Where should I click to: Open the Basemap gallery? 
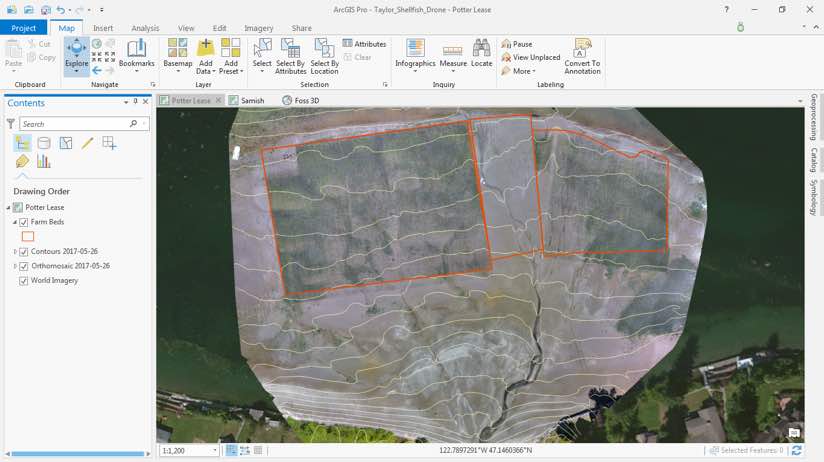pos(178,54)
